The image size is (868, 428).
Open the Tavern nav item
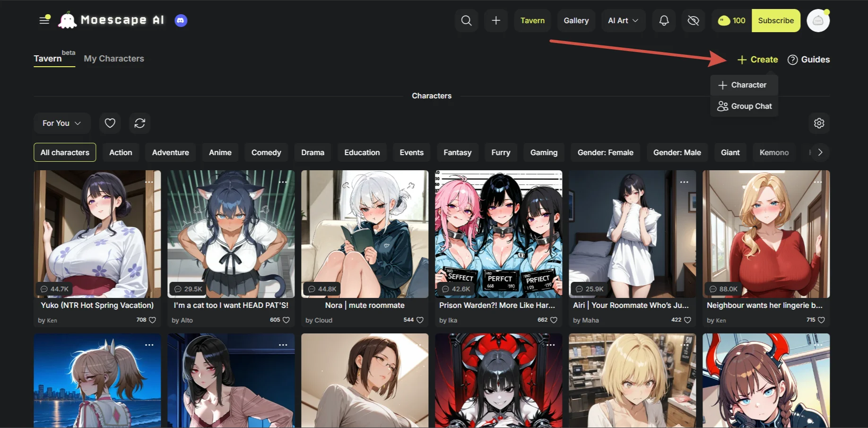point(532,20)
